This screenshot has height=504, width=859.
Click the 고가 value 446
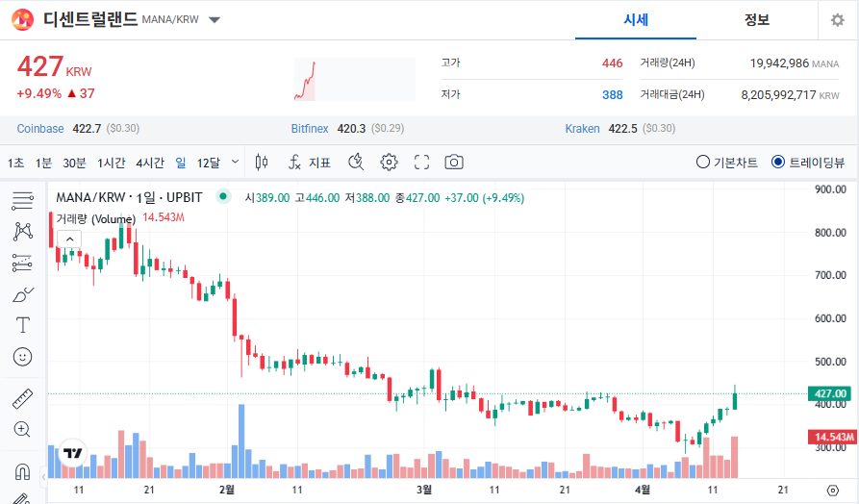612,63
